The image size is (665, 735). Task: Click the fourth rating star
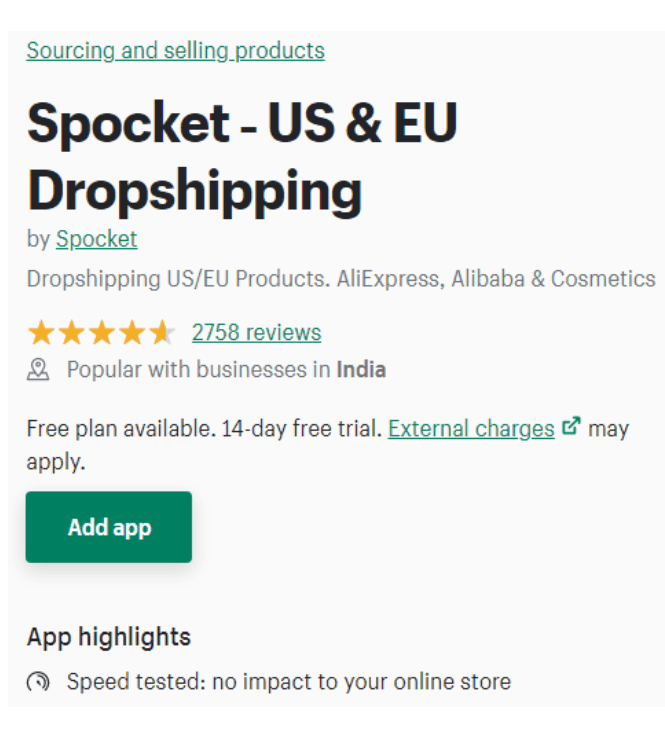tap(131, 333)
